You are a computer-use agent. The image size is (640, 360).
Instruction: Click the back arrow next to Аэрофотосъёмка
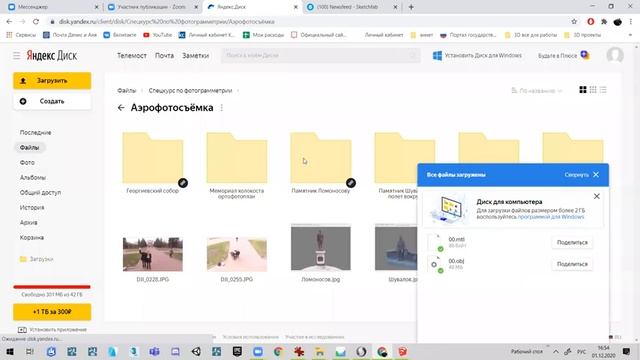(x=121, y=108)
